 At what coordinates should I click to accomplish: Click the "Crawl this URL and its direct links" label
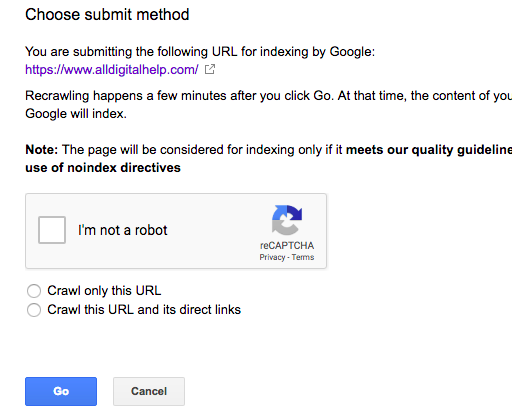(x=144, y=310)
